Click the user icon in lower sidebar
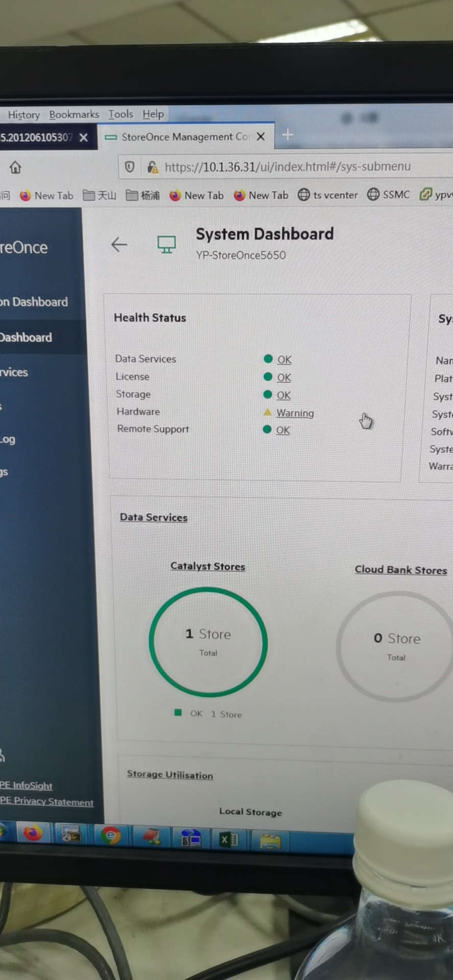This screenshot has width=453, height=980. (2, 754)
